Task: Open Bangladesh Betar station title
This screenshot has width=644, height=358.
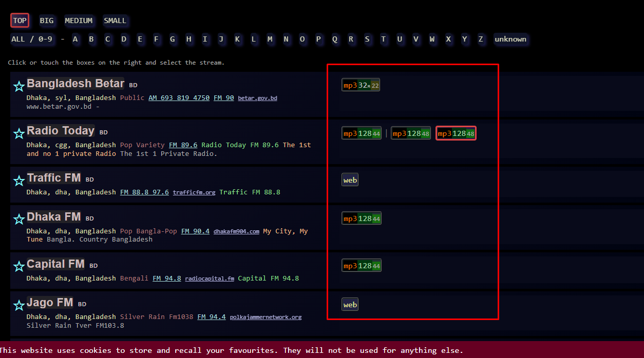Action: [75, 84]
